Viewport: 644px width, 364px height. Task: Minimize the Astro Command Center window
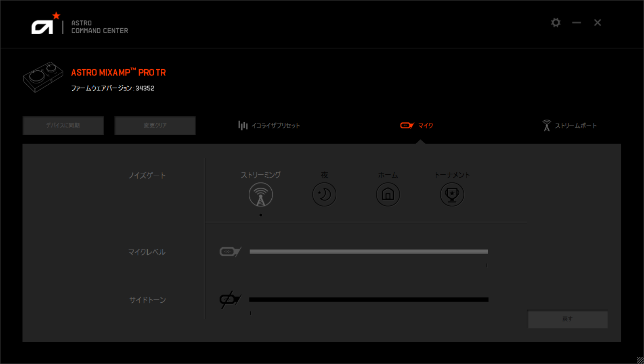coord(577,23)
